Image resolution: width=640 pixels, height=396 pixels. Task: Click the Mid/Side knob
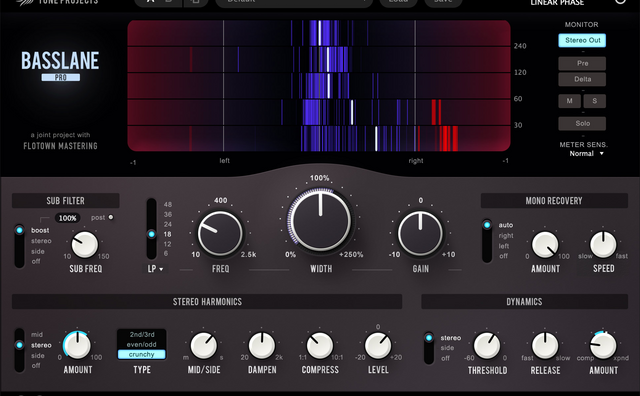(x=204, y=345)
